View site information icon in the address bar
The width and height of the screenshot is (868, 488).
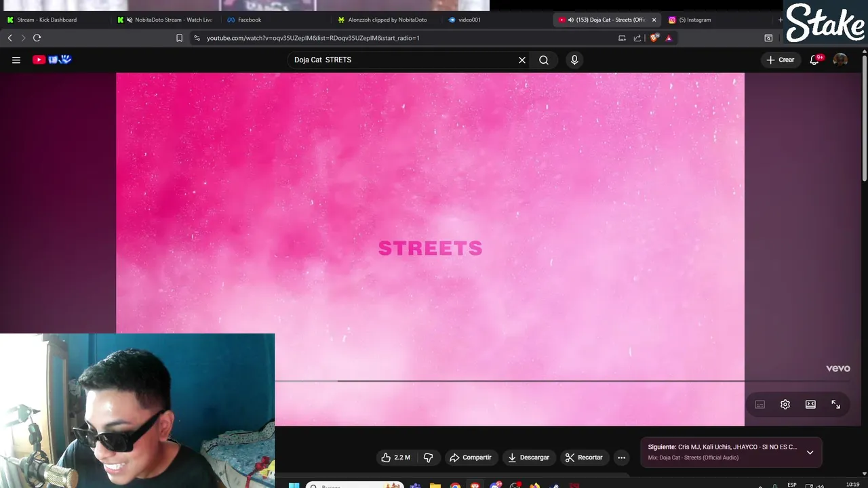point(197,38)
